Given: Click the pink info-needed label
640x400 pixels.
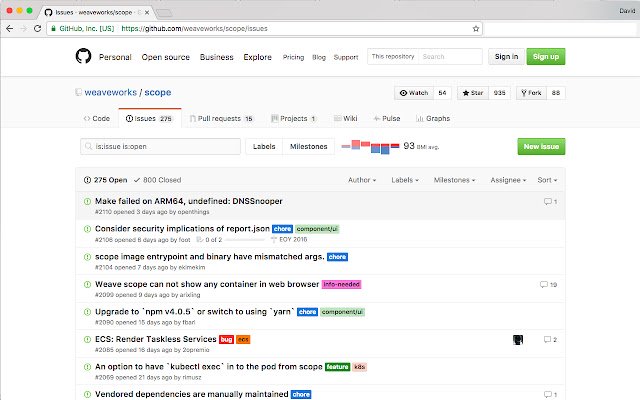Looking at the screenshot, I should click(x=342, y=284).
